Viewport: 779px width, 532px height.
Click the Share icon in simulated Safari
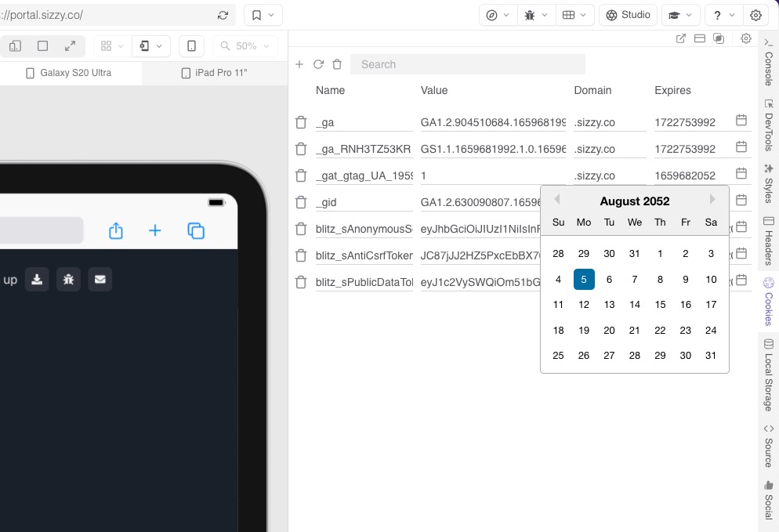point(116,230)
